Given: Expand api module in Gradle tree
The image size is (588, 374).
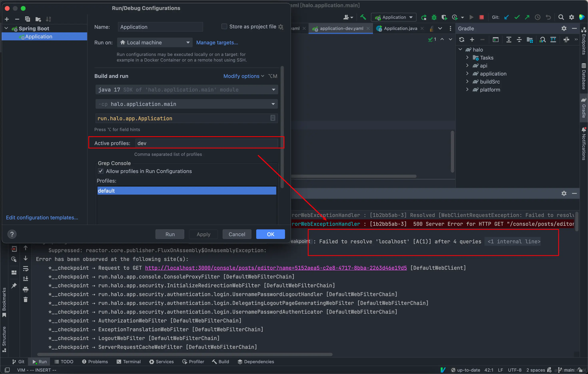Looking at the screenshot, I should pyautogui.click(x=467, y=66).
